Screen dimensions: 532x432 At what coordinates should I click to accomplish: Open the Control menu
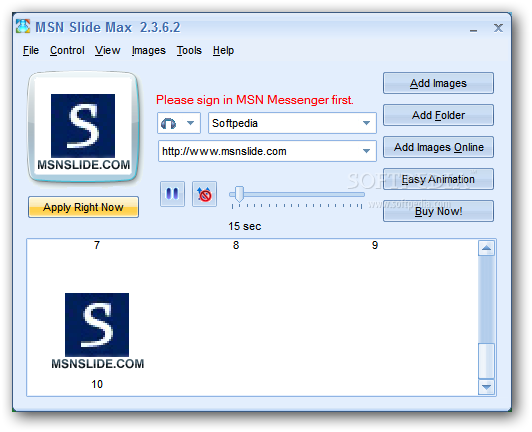[x=67, y=51]
